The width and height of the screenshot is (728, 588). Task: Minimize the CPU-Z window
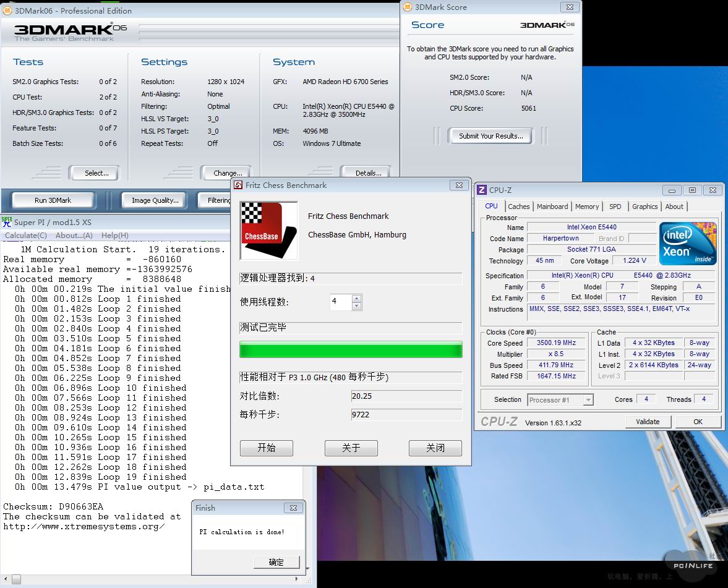coord(672,190)
